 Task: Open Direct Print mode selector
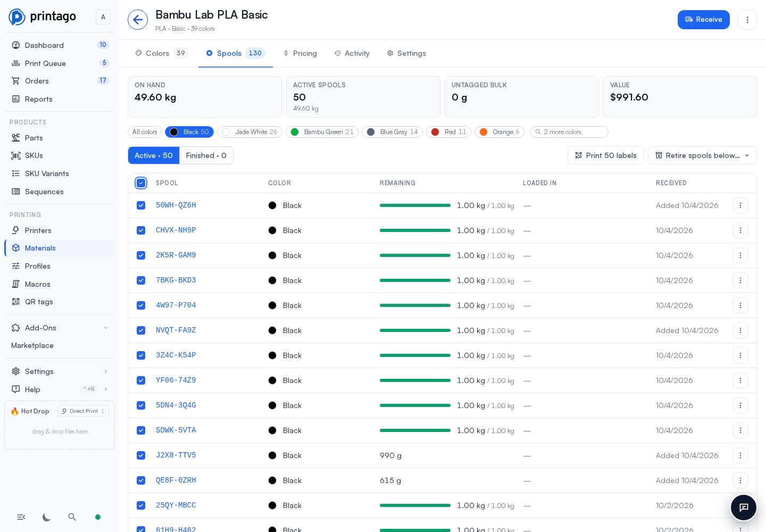coord(83,411)
